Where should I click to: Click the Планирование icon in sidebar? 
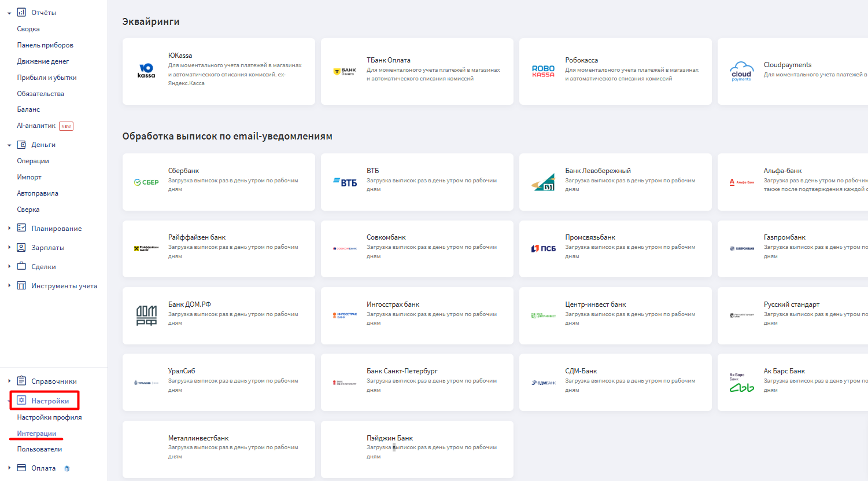pos(21,228)
